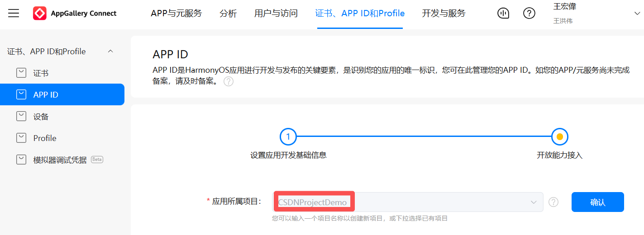644x235 pixels.
Task: Click the 开放能力接入 step label
Action: [559, 155]
